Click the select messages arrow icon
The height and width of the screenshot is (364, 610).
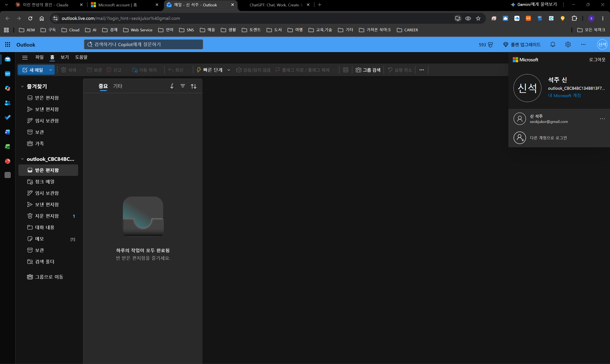click(172, 86)
